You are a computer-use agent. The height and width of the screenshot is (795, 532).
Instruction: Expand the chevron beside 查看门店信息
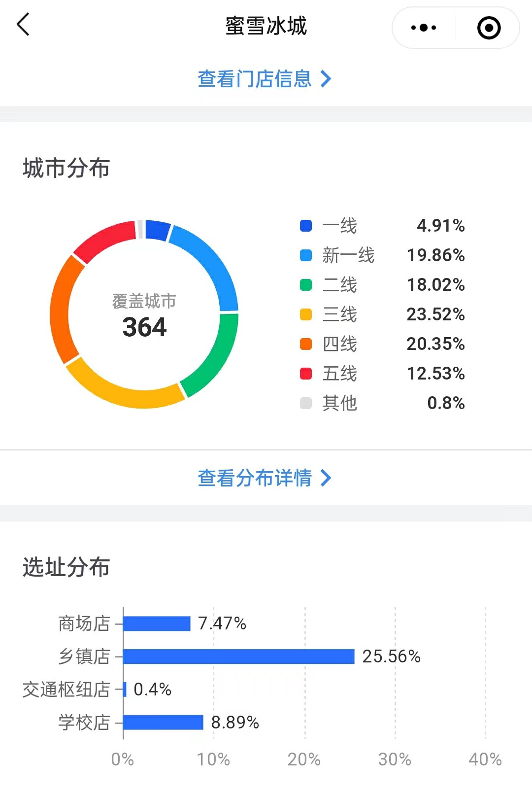(326, 79)
